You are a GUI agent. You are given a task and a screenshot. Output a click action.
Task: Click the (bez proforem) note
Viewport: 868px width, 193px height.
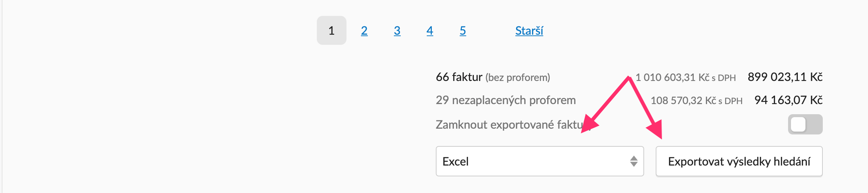click(518, 77)
